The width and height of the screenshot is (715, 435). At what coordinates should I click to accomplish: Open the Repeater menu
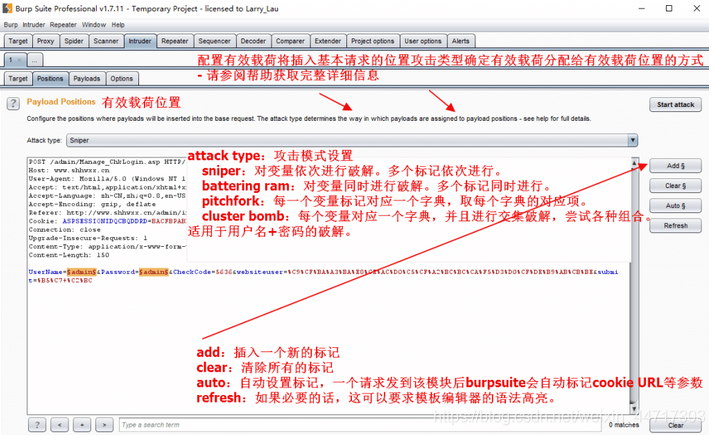(63, 25)
